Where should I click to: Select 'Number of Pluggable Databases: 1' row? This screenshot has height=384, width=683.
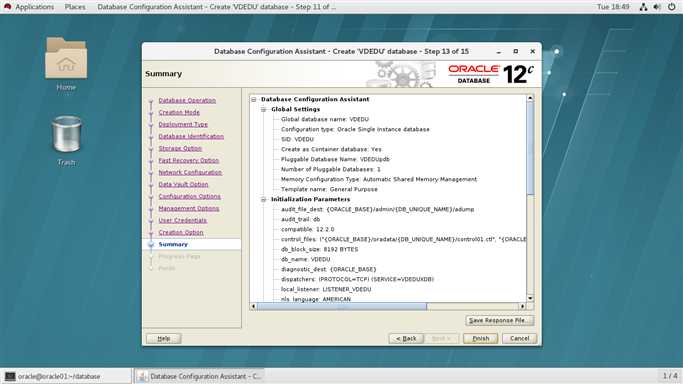(x=331, y=169)
